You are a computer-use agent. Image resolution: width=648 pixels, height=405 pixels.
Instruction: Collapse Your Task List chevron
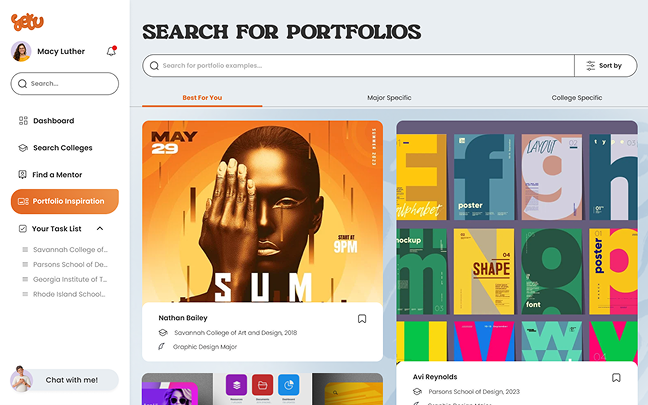(x=100, y=229)
